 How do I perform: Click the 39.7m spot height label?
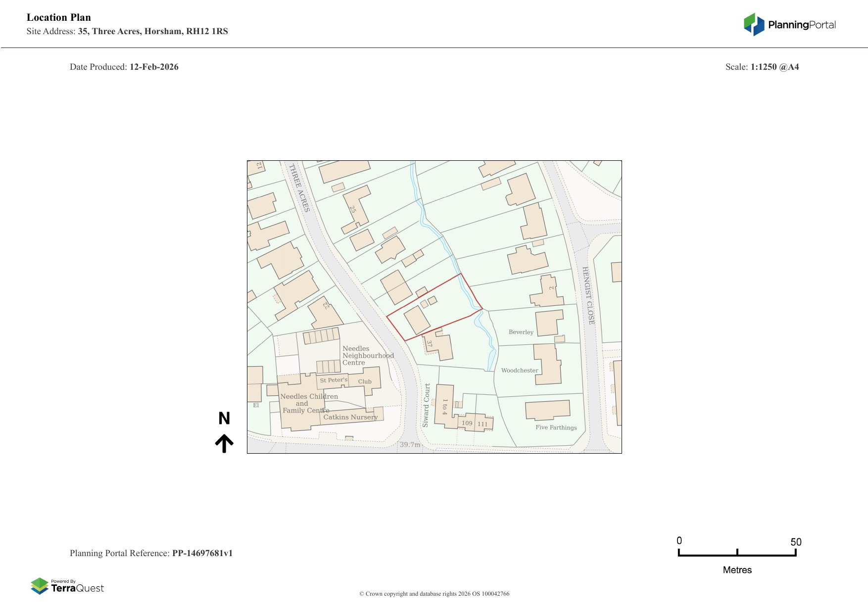point(410,445)
